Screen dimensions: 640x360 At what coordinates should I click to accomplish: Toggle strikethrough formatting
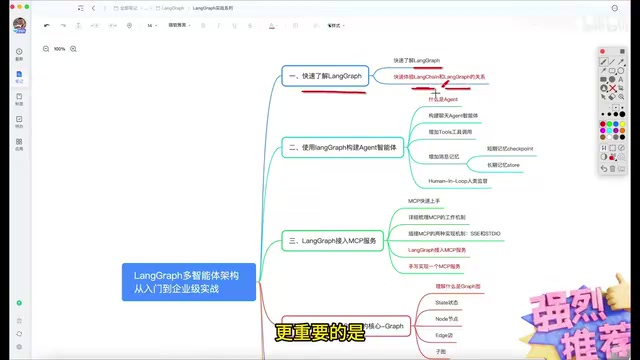250,25
